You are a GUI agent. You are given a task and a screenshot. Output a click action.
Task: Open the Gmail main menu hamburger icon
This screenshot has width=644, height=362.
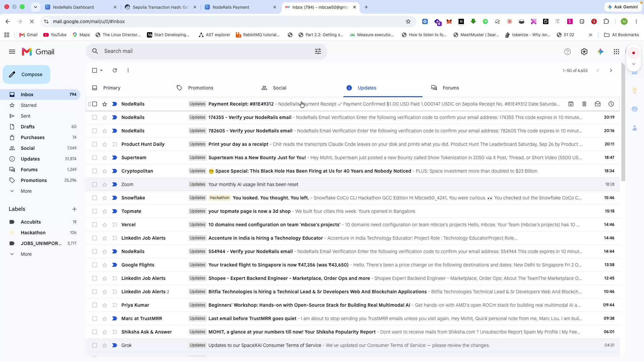tap(12, 52)
